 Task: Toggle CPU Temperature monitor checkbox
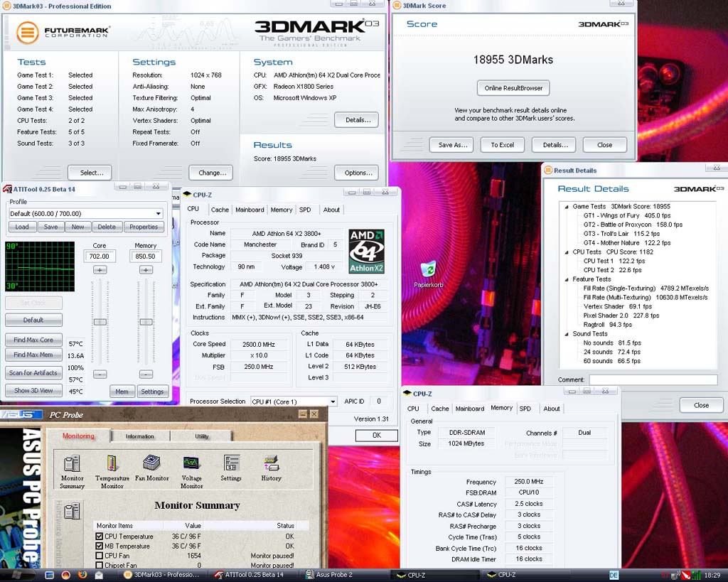pos(99,536)
